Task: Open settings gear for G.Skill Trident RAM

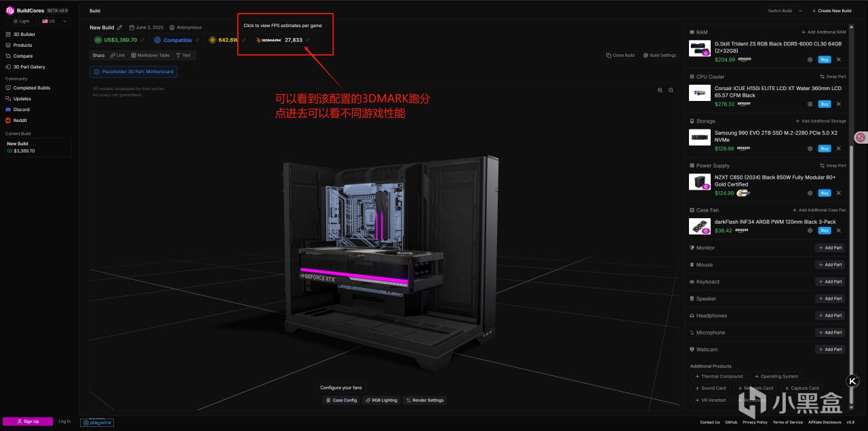Action: [810, 60]
